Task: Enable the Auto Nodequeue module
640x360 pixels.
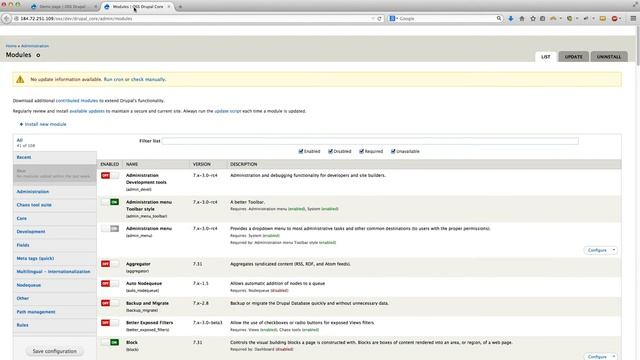Action: coord(110,283)
